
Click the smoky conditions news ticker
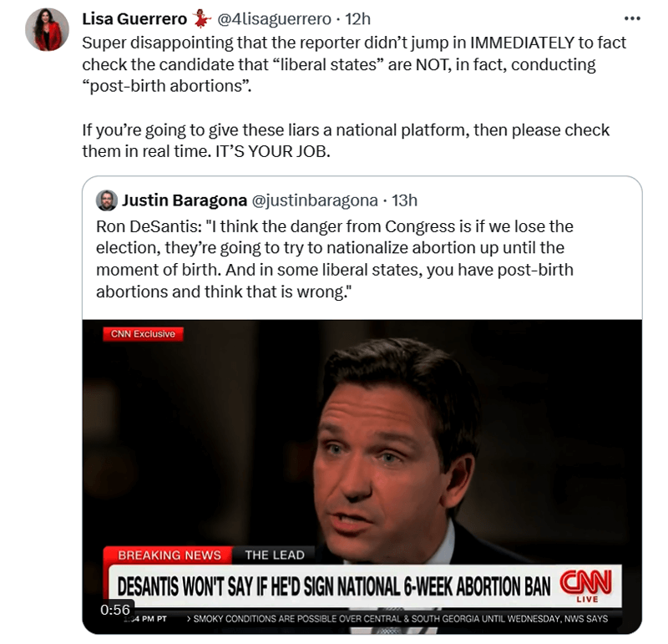(397, 619)
